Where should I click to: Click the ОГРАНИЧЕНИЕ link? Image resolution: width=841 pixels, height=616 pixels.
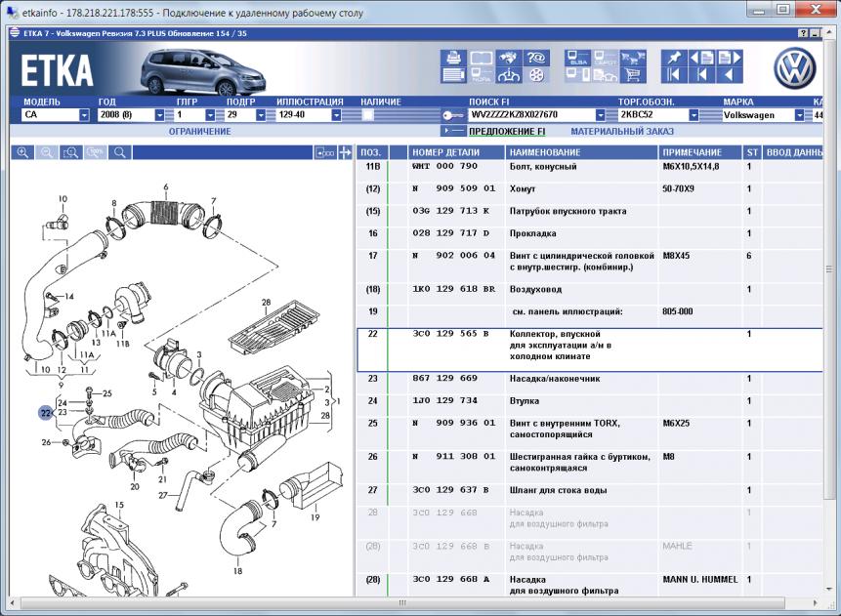[200, 132]
